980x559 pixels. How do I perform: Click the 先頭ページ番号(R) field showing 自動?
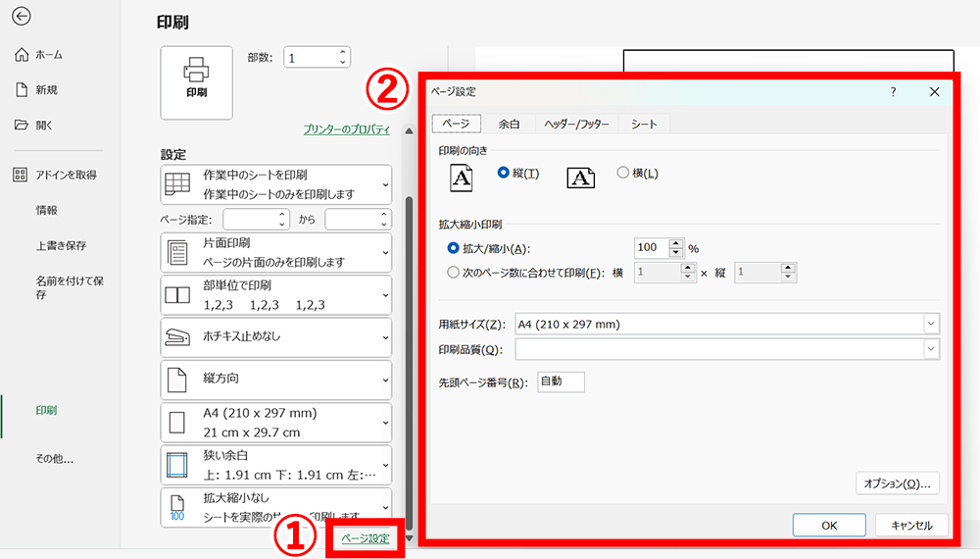coord(561,382)
